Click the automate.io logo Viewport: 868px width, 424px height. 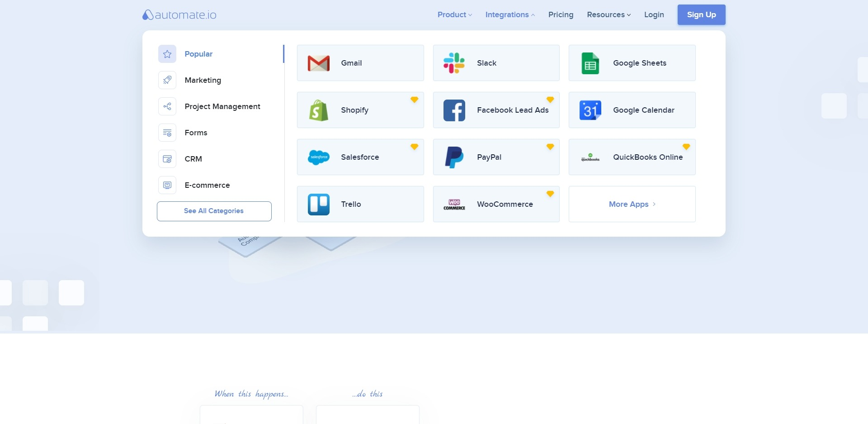pos(179,15)
